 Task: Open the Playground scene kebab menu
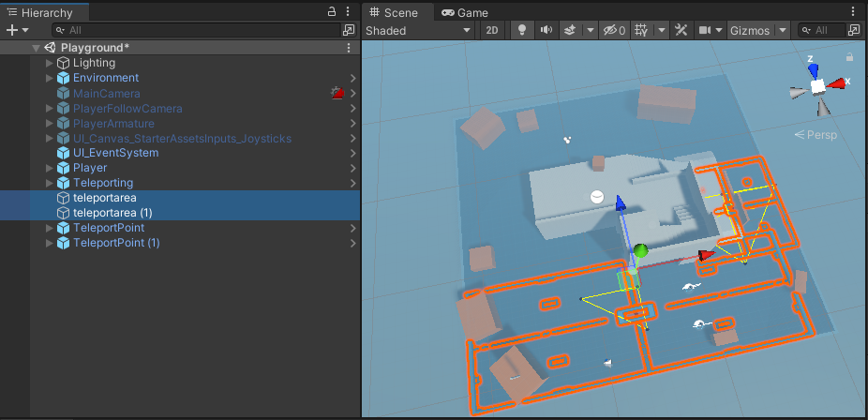[x=349, y=48]
